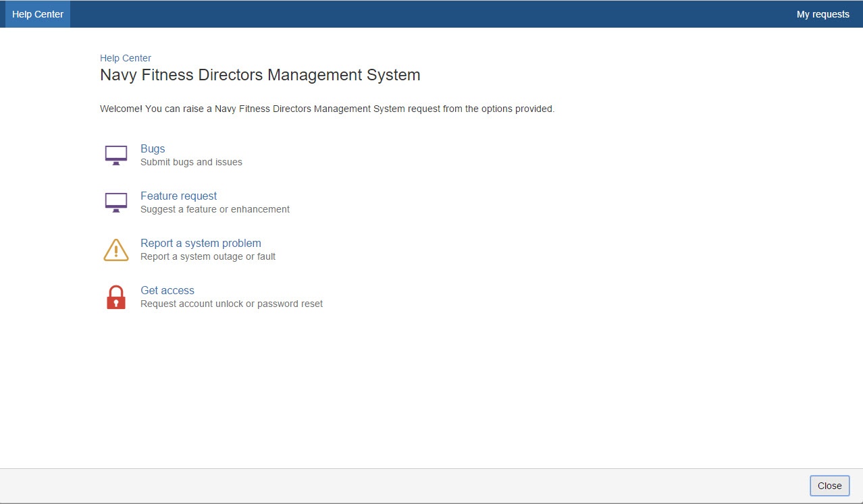Click the Help Center breadcrumb link
This screenshot has height=504, width=863.
[x=126, y=58]
